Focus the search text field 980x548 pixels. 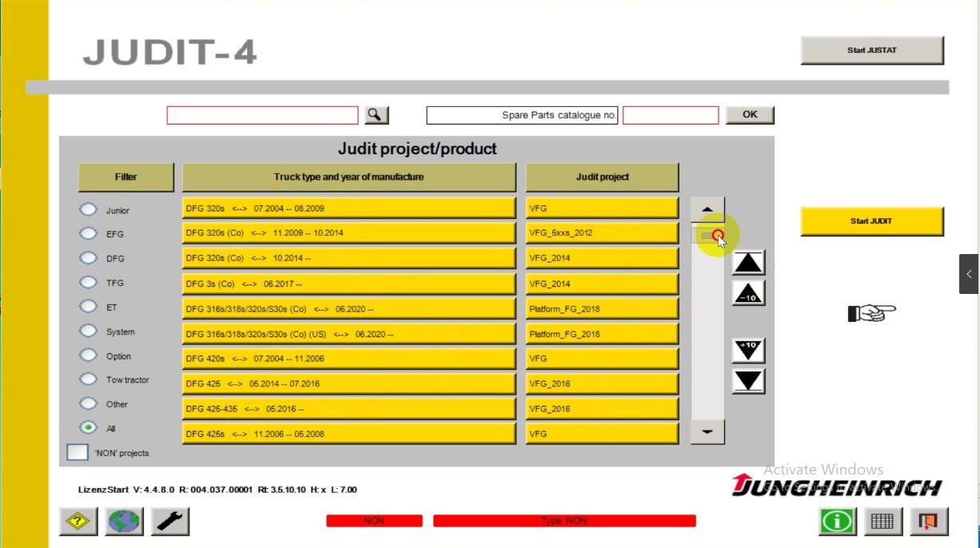(263, 116)
